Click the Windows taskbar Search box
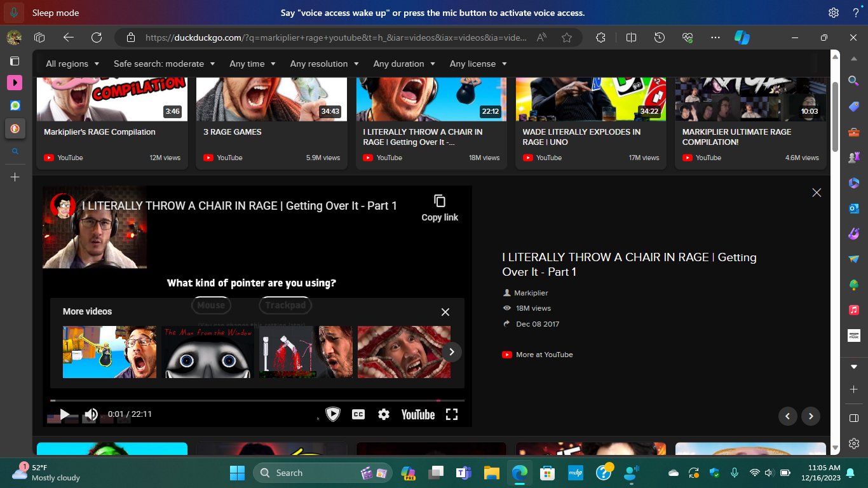This screenshot has height=488, width=868. (322, 473)
